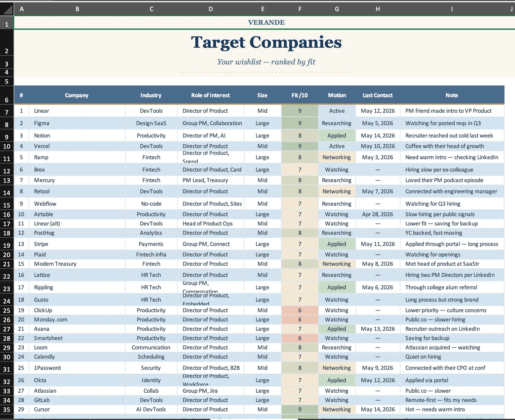
Task: Click 'Head of Product Ops' role cell
Action: 211,224
